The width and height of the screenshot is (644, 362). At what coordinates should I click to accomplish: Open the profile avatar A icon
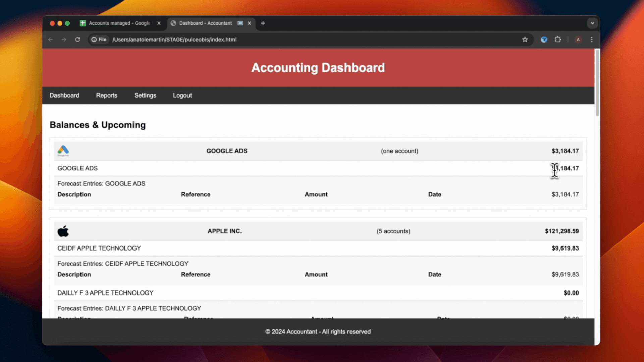point(578,40)
